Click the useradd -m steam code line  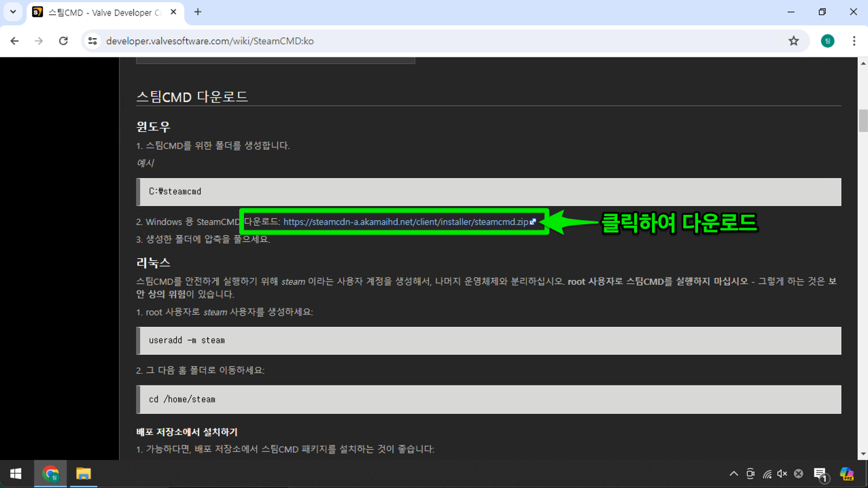tap(187, 341)
